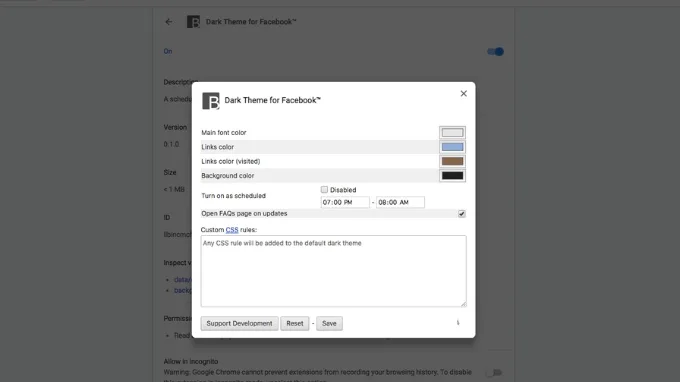Open the Links color (visited) swatch
This screenshot has height=382, width=680.
452,161
